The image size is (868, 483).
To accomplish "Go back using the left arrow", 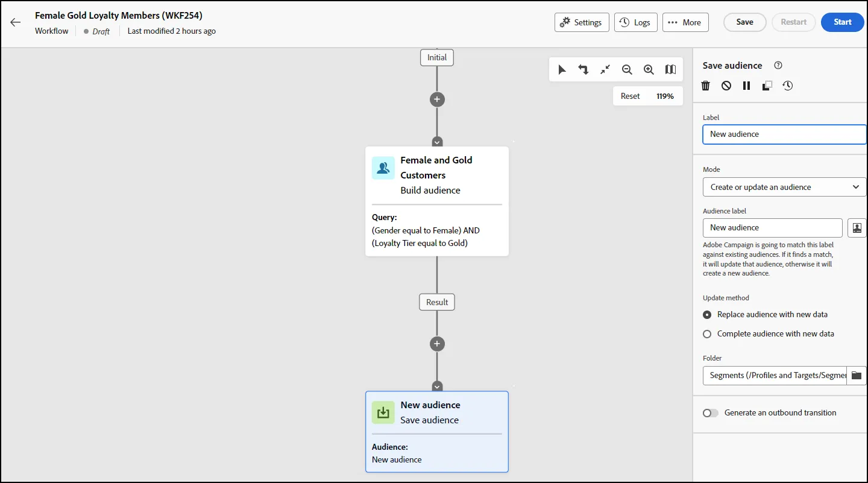I will pos(15,22).
